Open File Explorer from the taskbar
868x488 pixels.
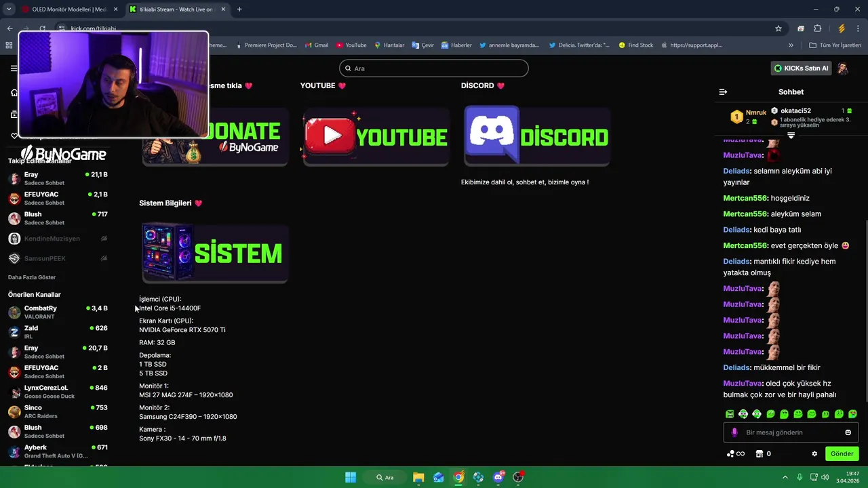click(x=418, y=477)
